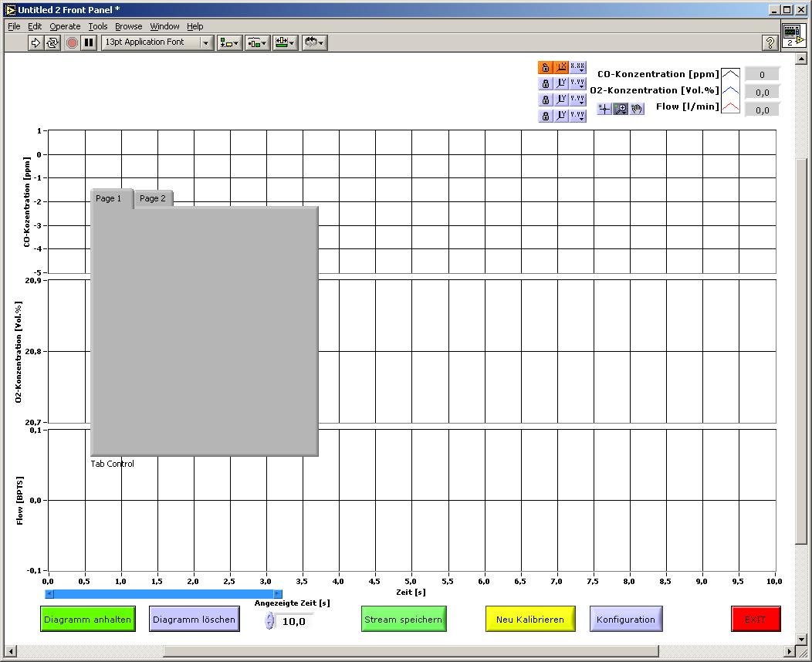Start Run Continuously mode
The width and height of the screenshot is (812, 662).
[x=52, y=42]
